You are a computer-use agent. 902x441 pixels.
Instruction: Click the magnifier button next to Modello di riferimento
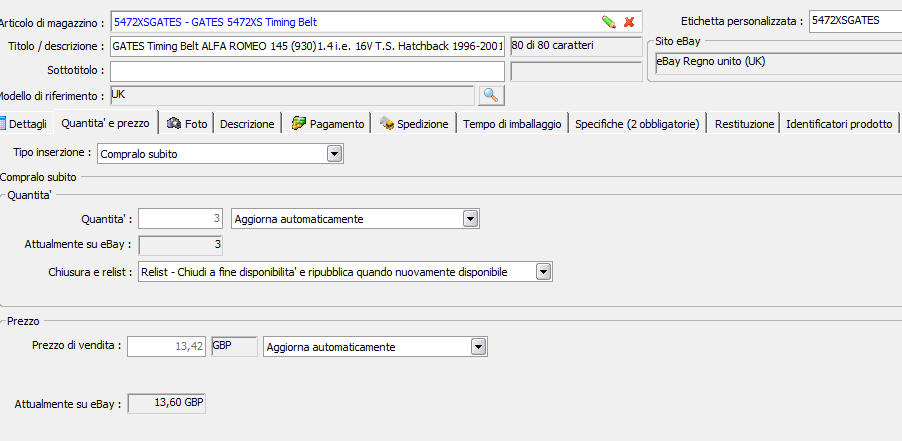491,95
